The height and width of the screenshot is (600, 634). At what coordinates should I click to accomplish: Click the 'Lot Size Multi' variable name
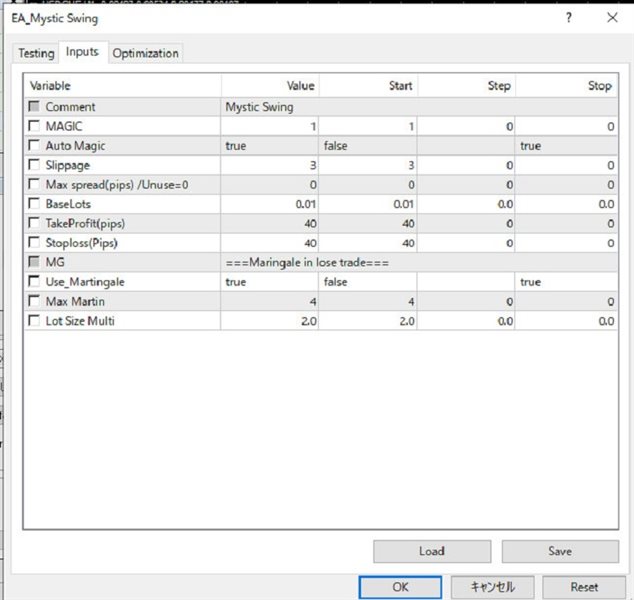(x=80, y=321)
